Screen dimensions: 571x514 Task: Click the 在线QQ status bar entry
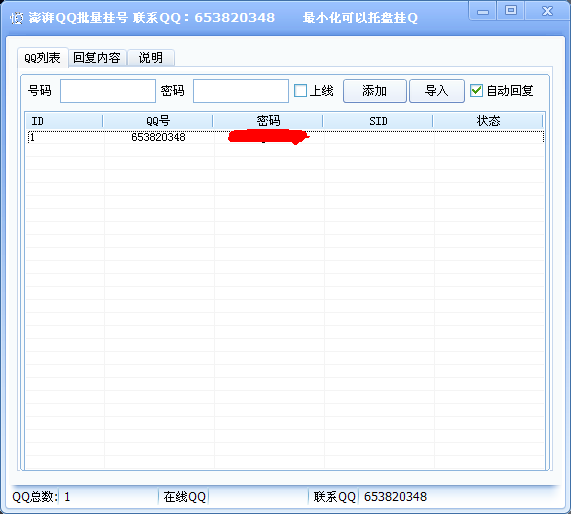(x=185, y=497)
